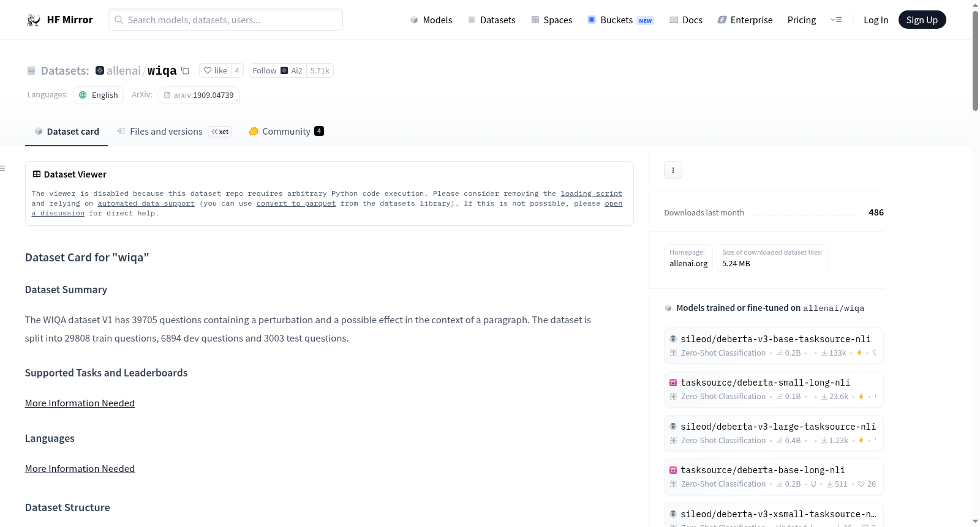Viewport: 980px width, 527px height.
Task: Click the 486 downloads last month value
Action: click(876, 212)
